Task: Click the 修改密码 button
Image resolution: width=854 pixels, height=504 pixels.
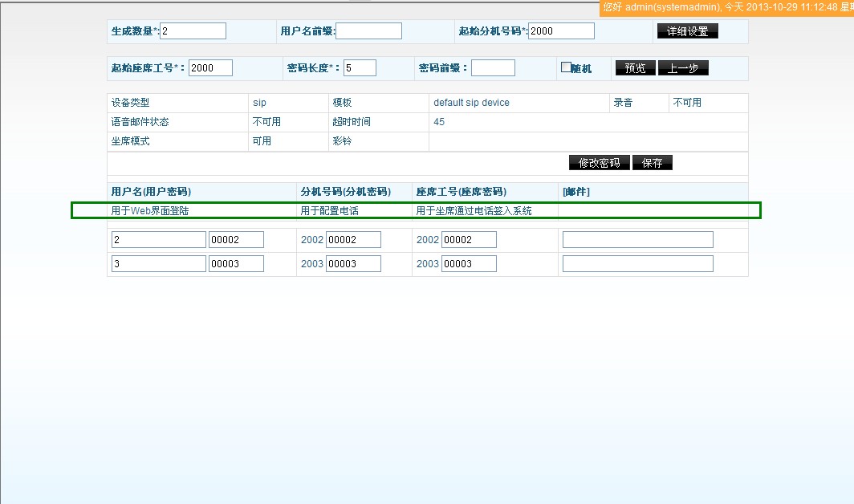Action: coord(599,163)
